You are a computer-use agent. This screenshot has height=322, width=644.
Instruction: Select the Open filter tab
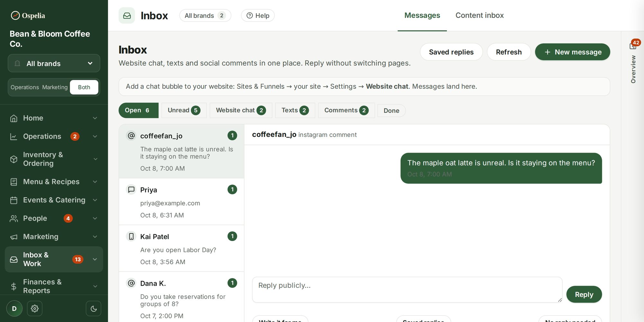(x=139, y=111)
